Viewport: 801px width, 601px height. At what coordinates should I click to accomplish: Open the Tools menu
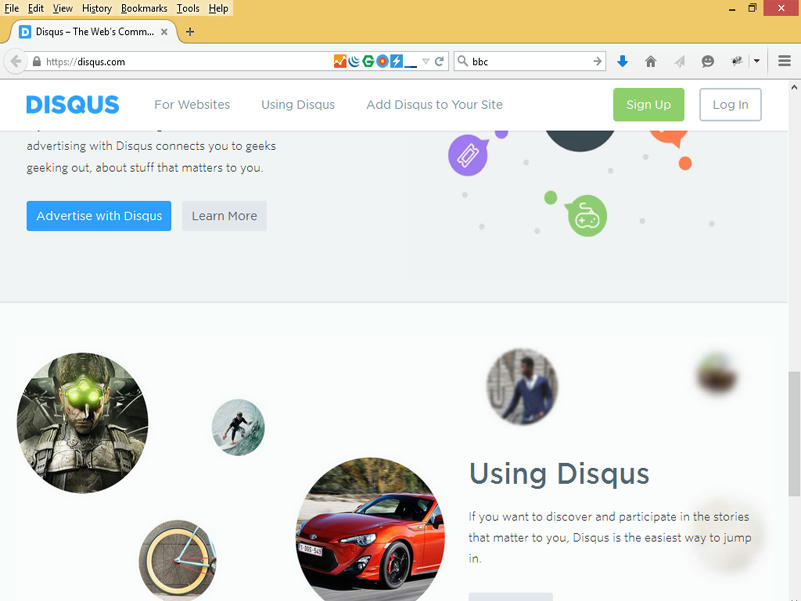(188, 8)
